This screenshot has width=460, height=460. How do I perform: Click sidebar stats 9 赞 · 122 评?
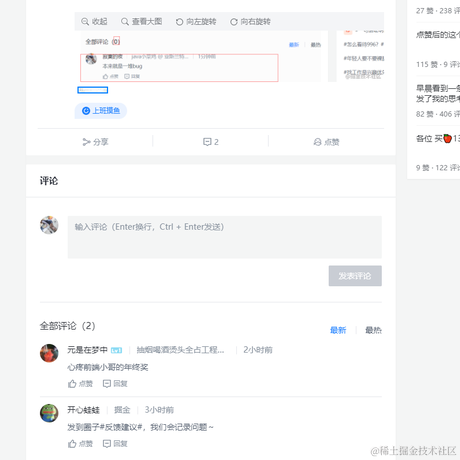[438, 168]
